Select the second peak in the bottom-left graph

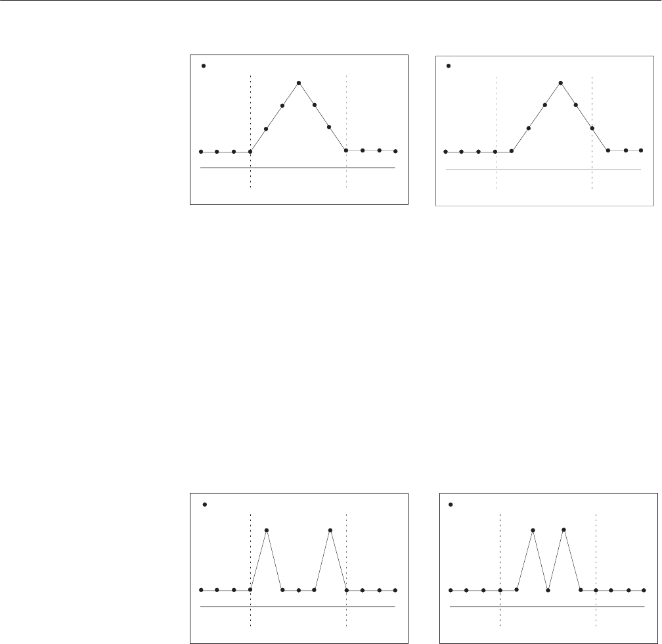(x=330, y=530)
